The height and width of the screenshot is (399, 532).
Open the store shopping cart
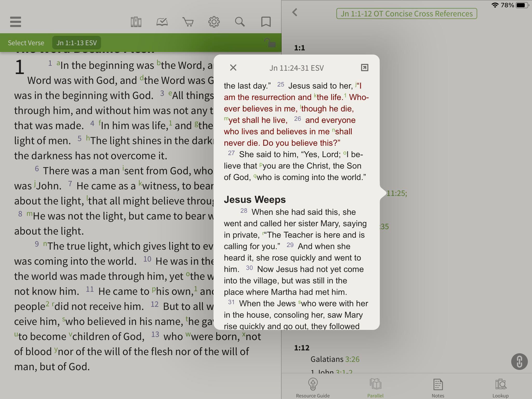tap(188, 22)
